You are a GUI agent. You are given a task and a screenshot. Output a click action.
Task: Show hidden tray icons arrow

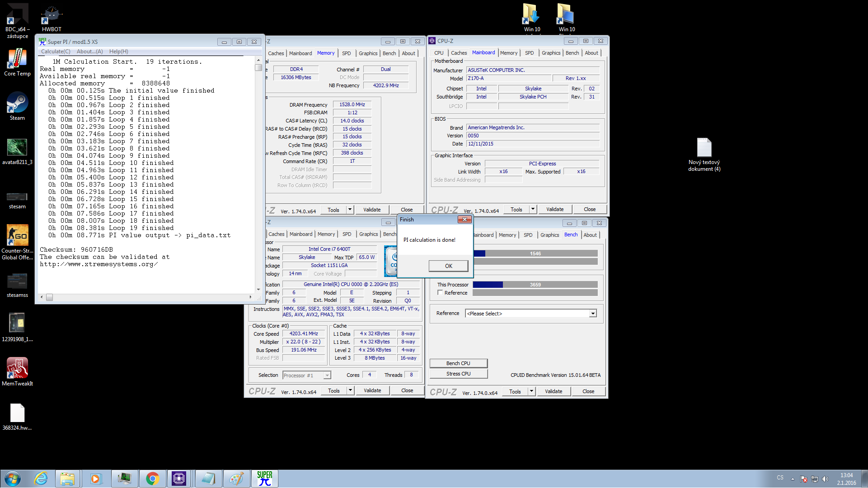tap(792, 479)
